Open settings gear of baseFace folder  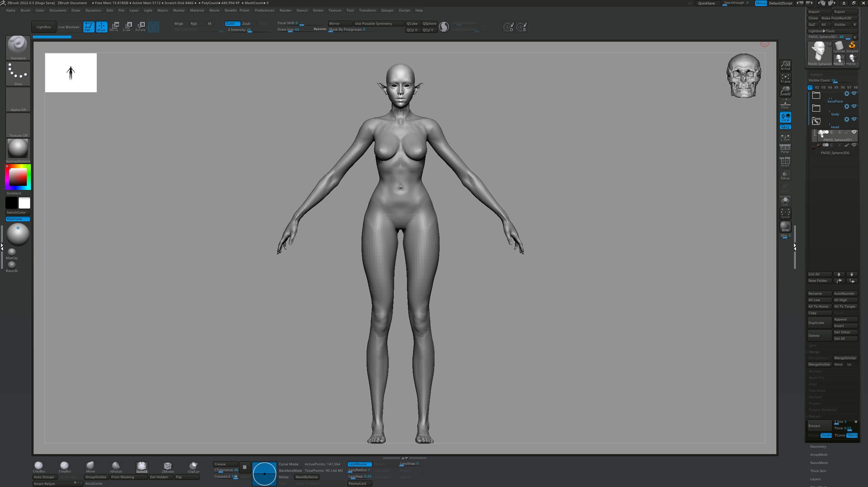[x=847, y=94]
